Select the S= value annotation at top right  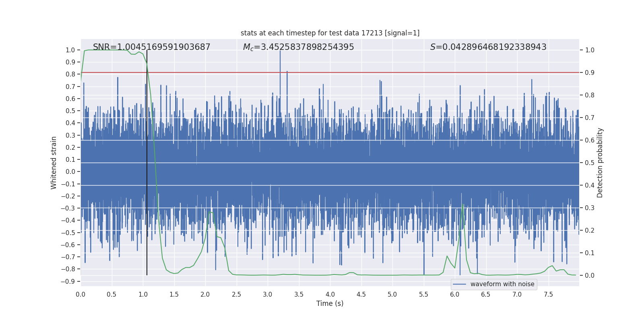point(488,47)
